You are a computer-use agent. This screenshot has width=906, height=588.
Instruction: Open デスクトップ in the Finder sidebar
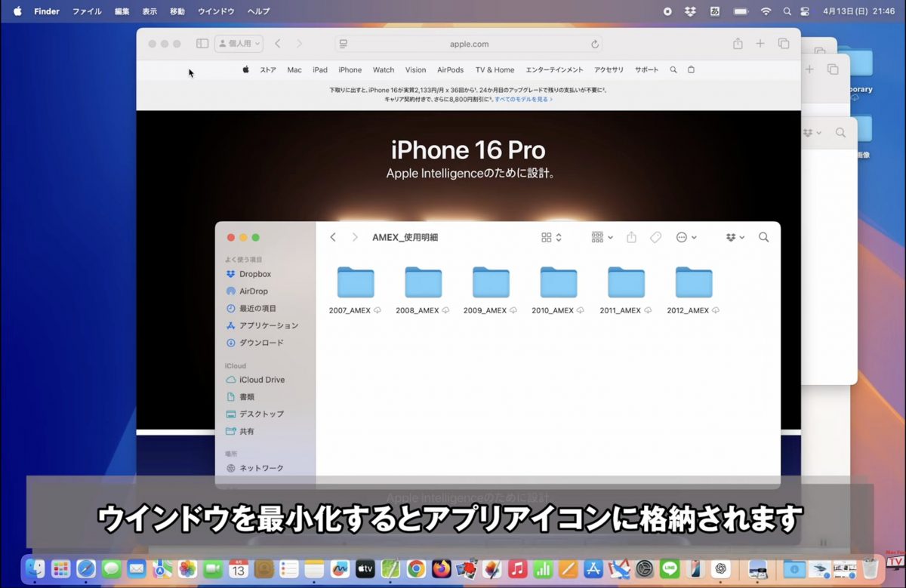click(261, 414)
